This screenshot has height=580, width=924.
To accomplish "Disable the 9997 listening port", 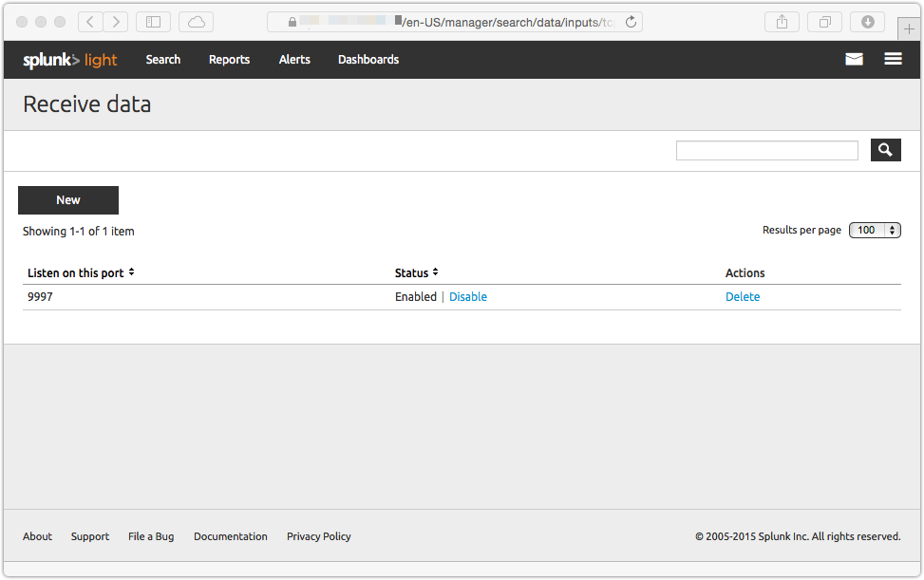I will 467,297.
